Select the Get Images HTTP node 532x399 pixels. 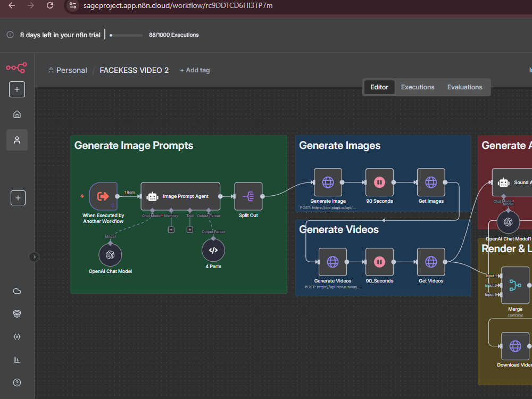coord(431,182)
